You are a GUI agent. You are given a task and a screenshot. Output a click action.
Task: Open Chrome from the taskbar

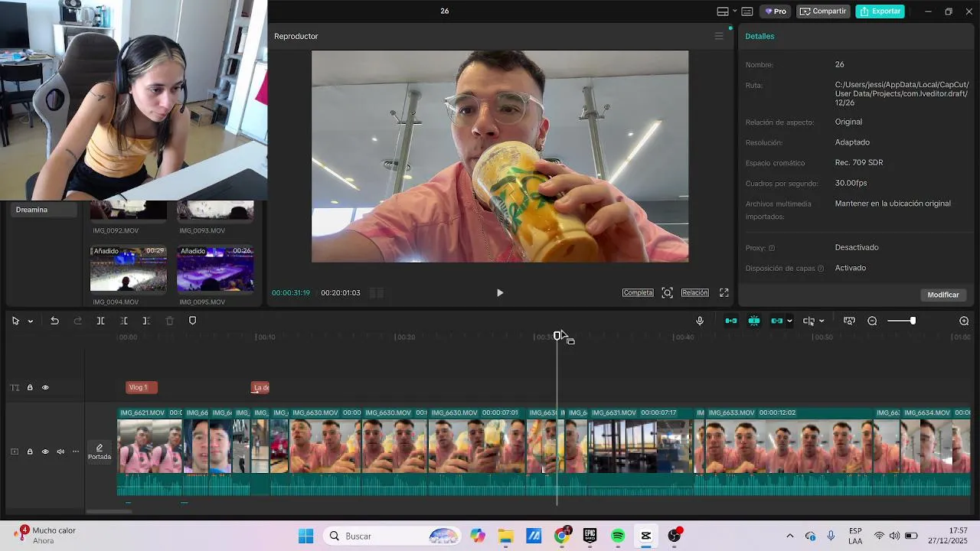(562, 536)
